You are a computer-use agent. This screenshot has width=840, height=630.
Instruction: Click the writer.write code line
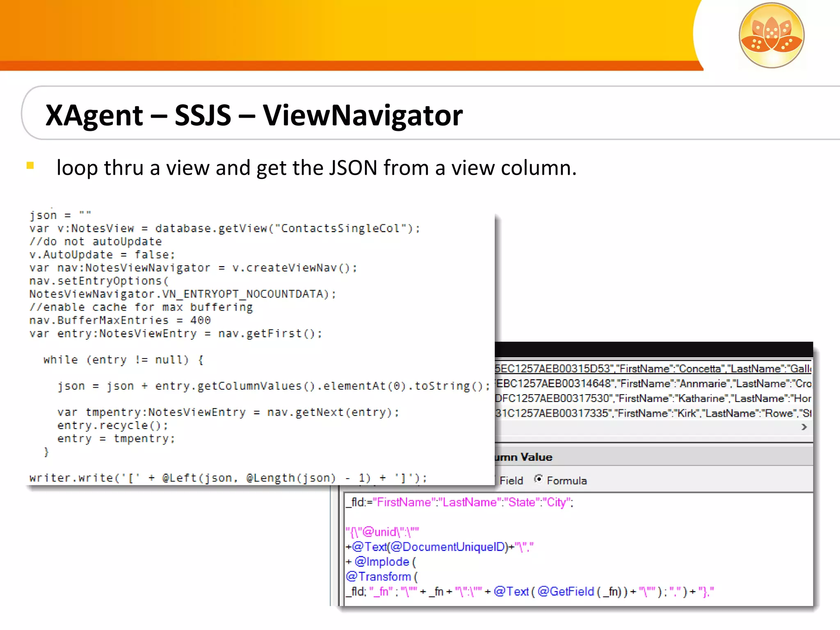(228, 478)
